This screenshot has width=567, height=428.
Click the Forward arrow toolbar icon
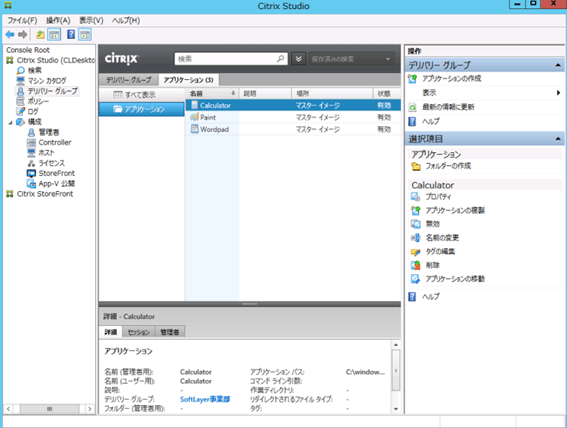coord(23,35)
